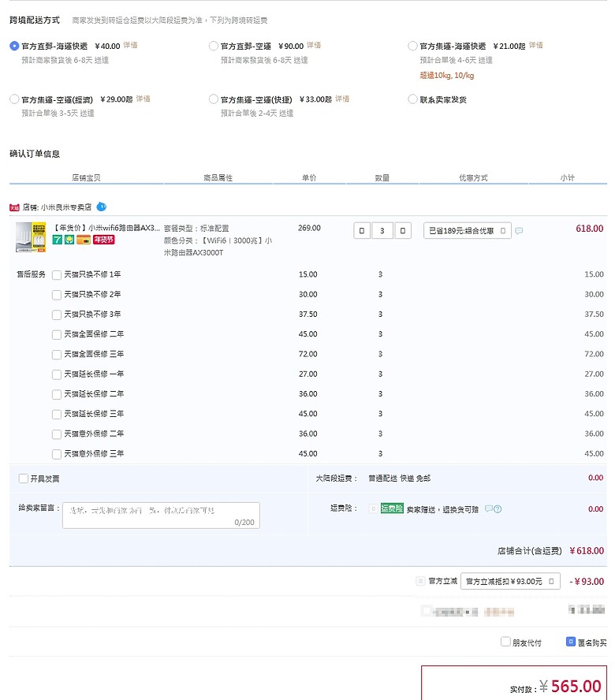615x700 pixels.
Task: Click the Tmall shop logo icon
Action: pos(14,207)
